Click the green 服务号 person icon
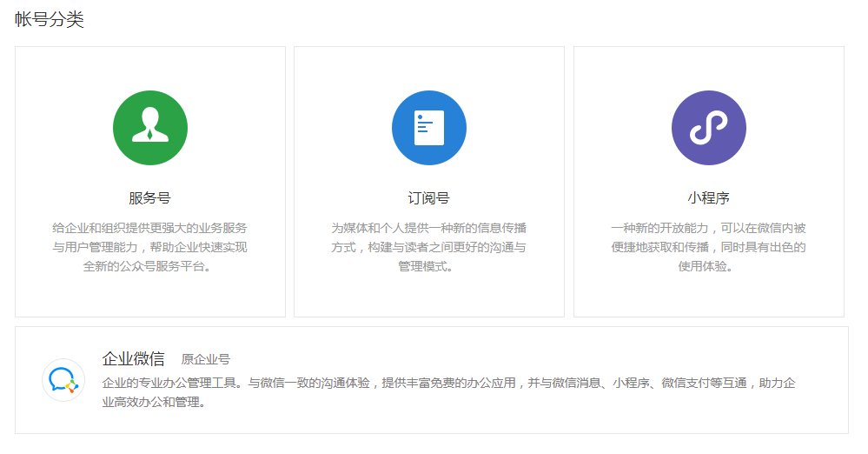 (x=150, y=128)
